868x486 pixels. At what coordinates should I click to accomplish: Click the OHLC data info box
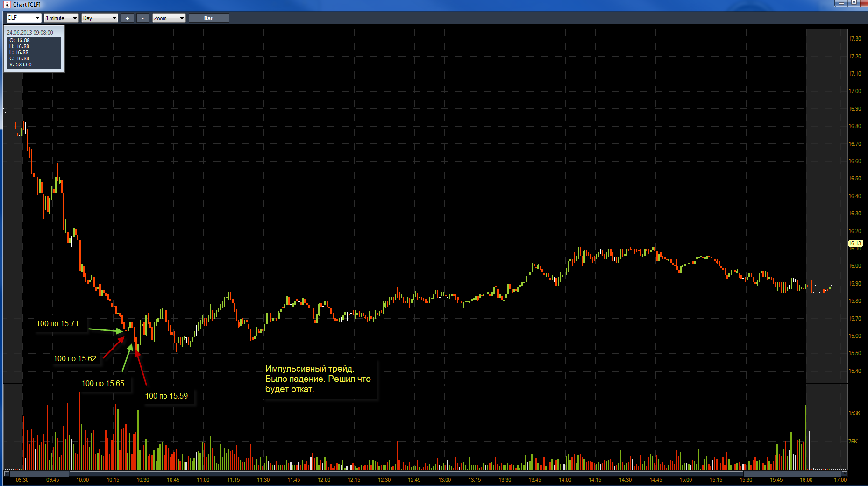click(x=34, y=49)
